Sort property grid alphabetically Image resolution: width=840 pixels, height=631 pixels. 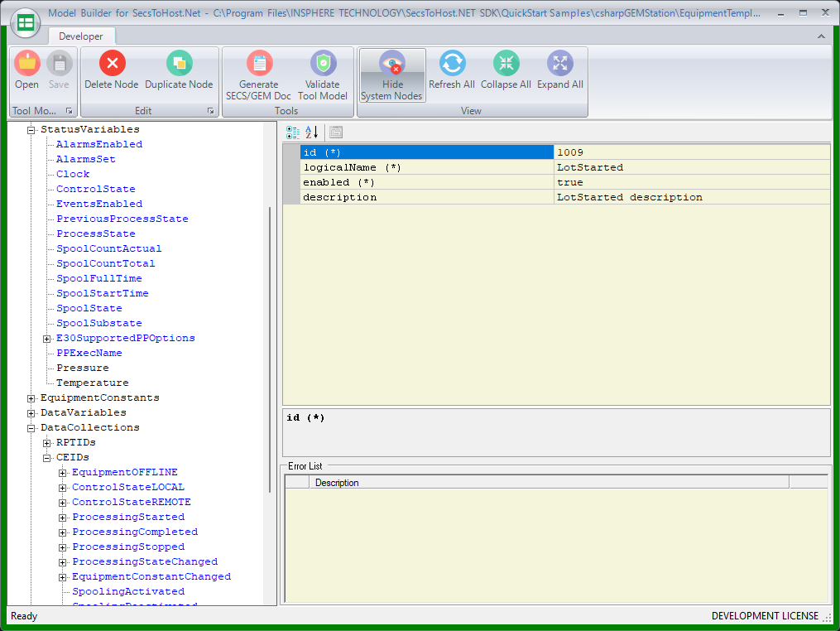(311, 132)
